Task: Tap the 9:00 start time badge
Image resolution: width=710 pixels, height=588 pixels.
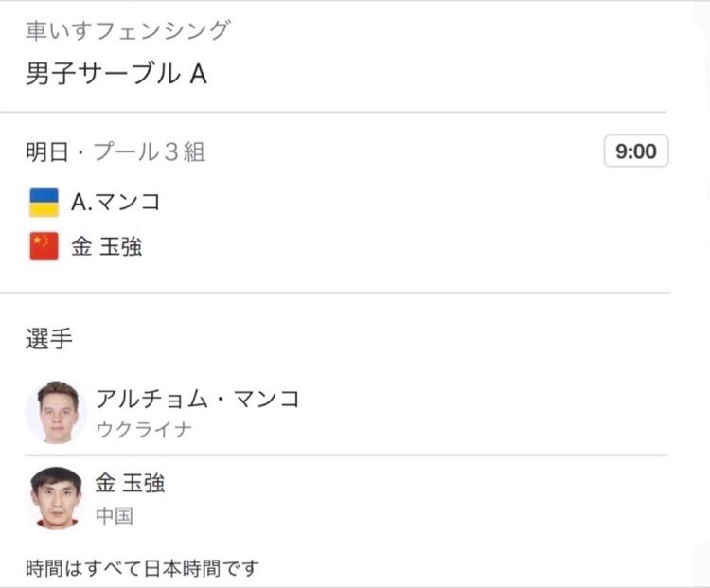Action: coord(636,151)
